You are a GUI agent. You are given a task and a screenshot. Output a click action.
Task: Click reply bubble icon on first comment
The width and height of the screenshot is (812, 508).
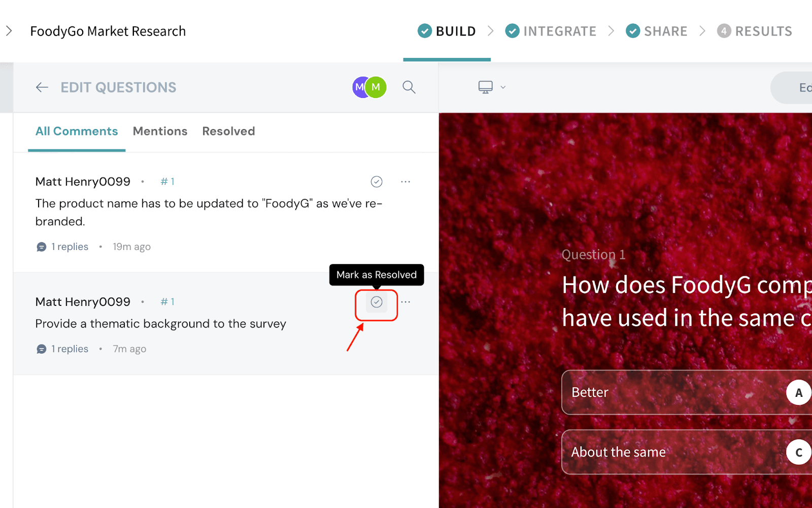(42, 247)
